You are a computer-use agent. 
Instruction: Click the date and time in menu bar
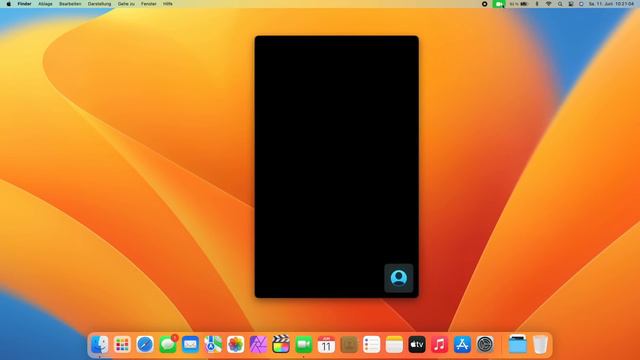click(x=611, y=4)
